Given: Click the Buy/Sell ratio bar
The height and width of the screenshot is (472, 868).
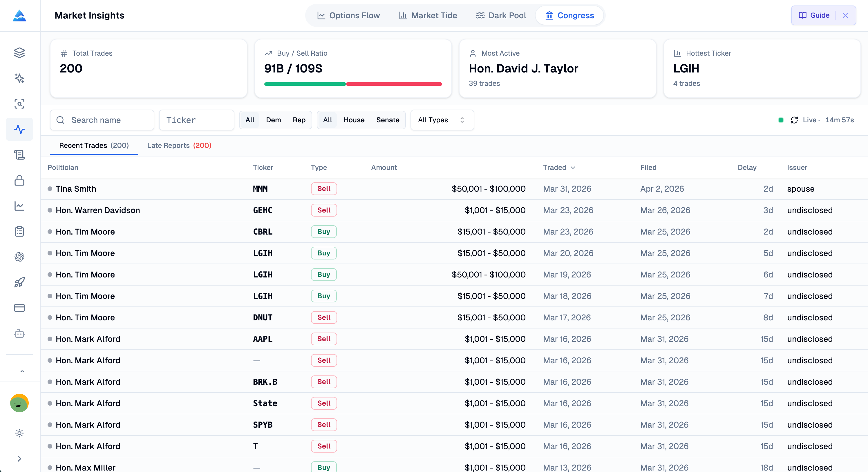Looking at the screenshot, I should [353, 84].
